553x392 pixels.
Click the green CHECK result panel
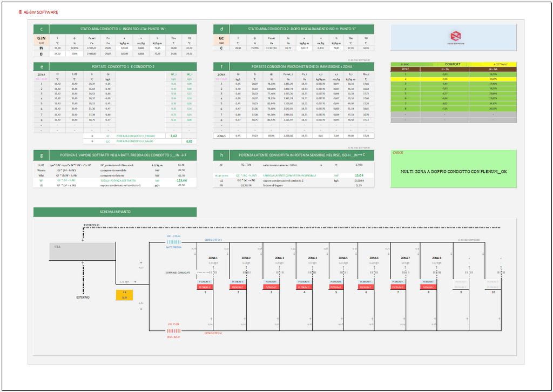453,169
